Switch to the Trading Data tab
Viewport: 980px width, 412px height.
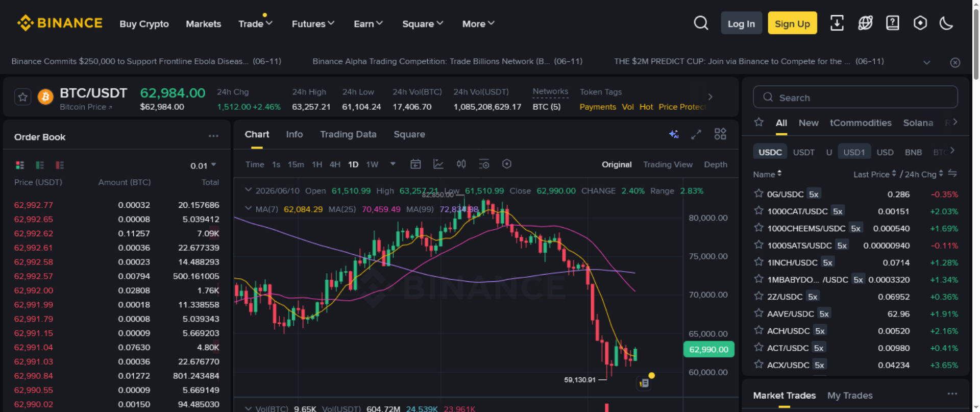point(348,134)
